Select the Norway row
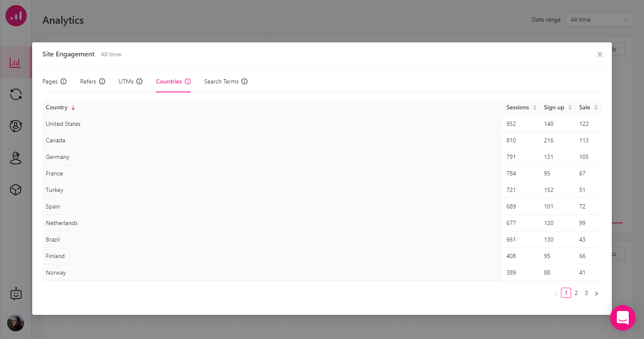This screenshot has height=339, width=644. pyautogui.click(x=322, y=272)
